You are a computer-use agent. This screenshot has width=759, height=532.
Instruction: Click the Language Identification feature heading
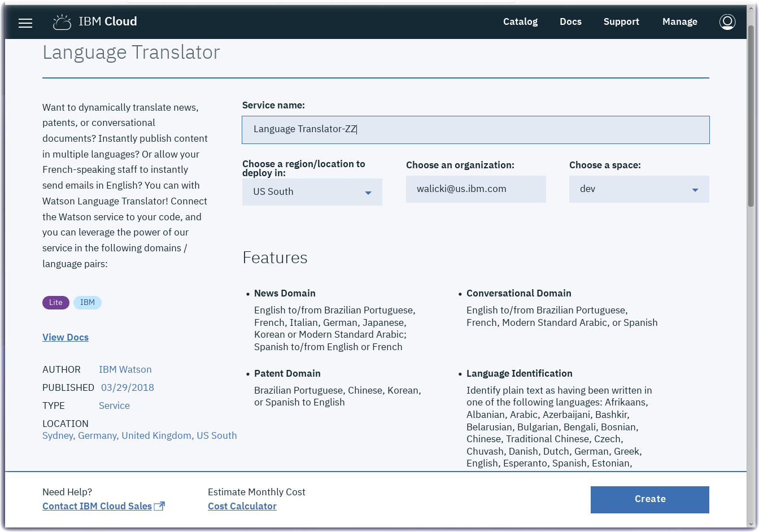[520, 373]
